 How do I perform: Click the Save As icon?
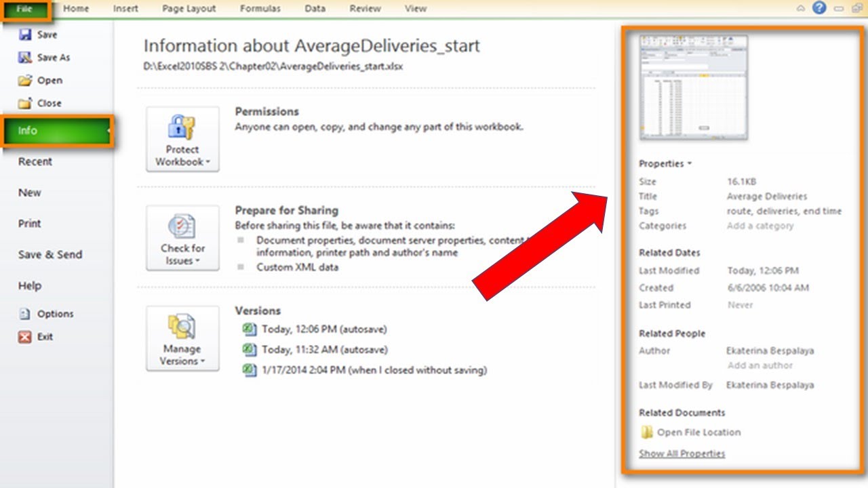point(25,58)
